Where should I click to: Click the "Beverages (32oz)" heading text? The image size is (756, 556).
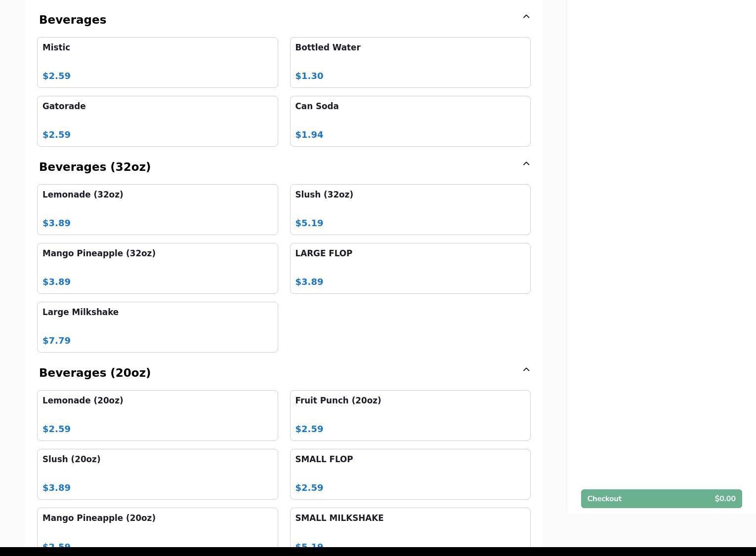pos(95,167)
